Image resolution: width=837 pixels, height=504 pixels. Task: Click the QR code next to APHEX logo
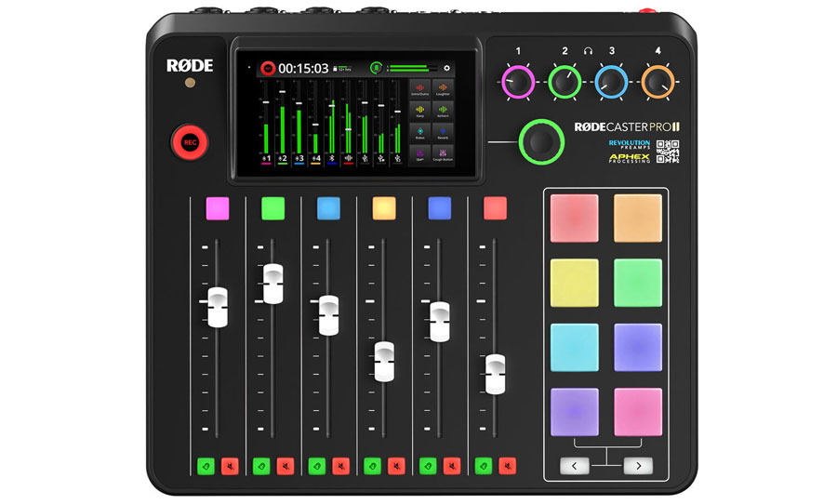[667, 152]
